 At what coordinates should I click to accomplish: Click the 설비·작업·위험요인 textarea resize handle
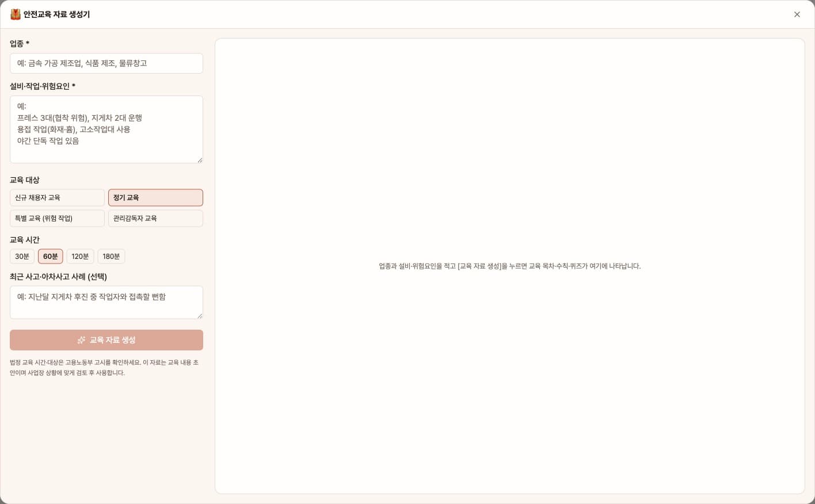200,160
